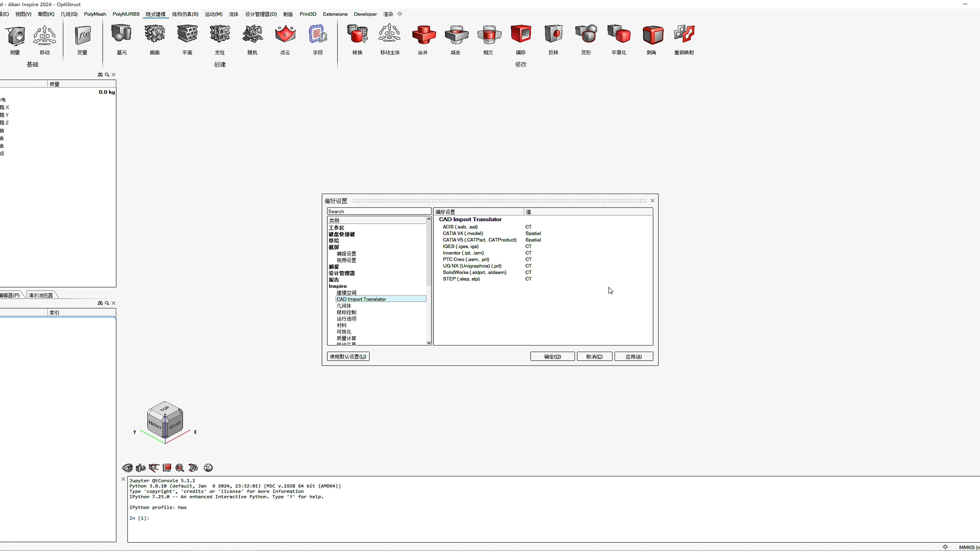The height and width of the screenshot is (551, 980).
Task: Toggle perspective with the globe view icon
Action: coord(208,468)
